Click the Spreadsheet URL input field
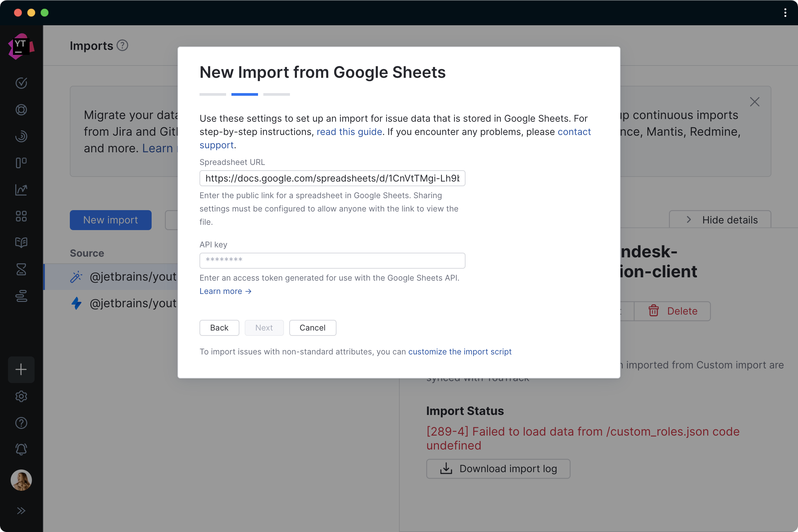Viewport: 798px width, 532px height. pos(332,178)
